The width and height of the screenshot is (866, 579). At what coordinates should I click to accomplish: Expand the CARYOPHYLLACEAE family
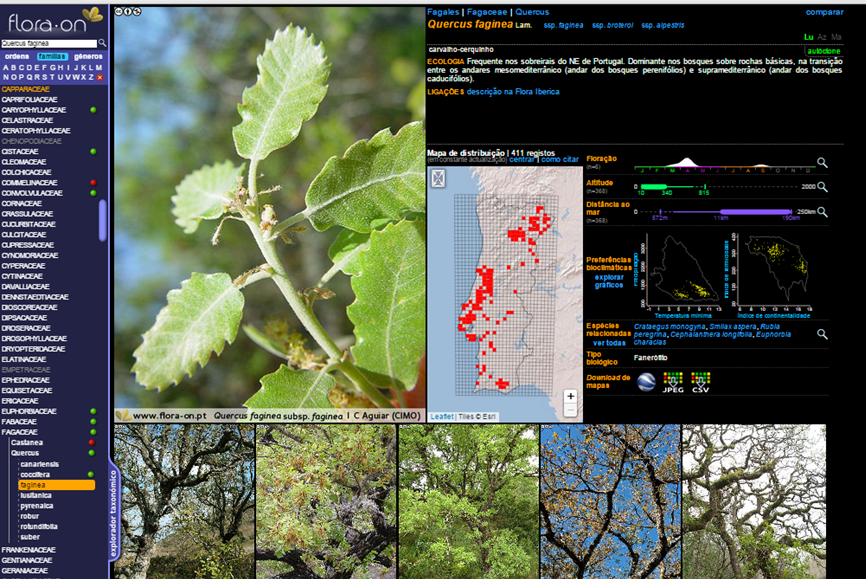pyautogui.click(x=34, y=110)
